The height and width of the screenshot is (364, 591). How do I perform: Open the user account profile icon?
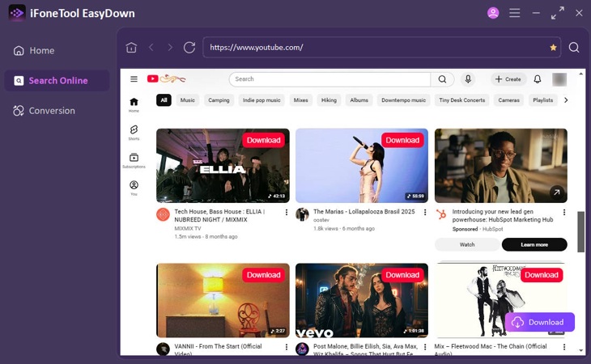coord(493,13)
